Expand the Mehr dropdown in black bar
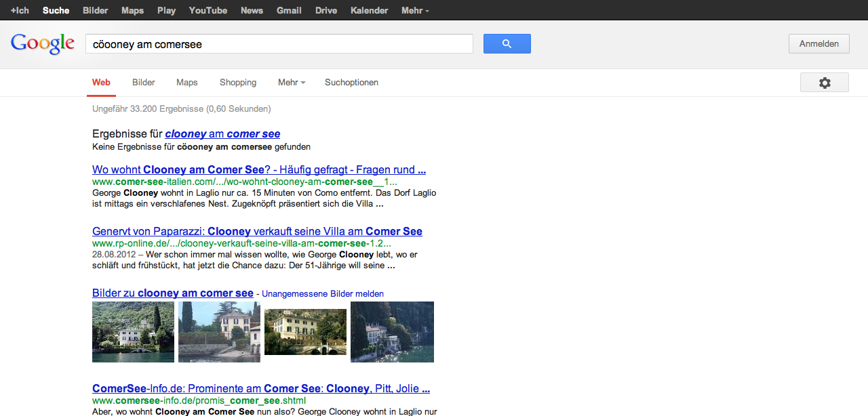Image resolution: width=868 pixels, height=416 pixels. pyautogui.click(x=414, y=10)
